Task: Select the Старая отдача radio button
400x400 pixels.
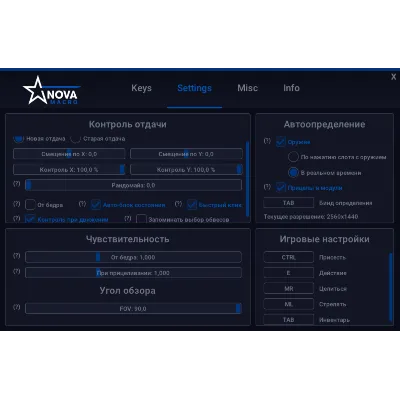Action: click(x=76, y=138)
